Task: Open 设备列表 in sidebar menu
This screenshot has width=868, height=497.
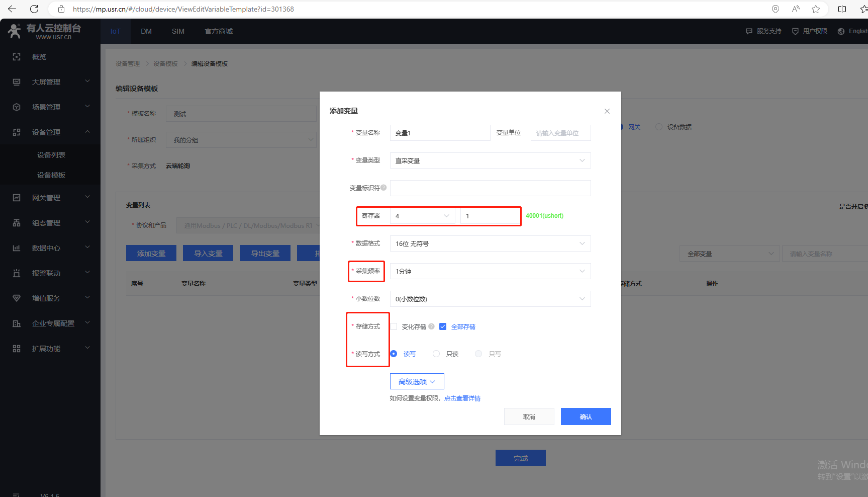Action: 51,155
